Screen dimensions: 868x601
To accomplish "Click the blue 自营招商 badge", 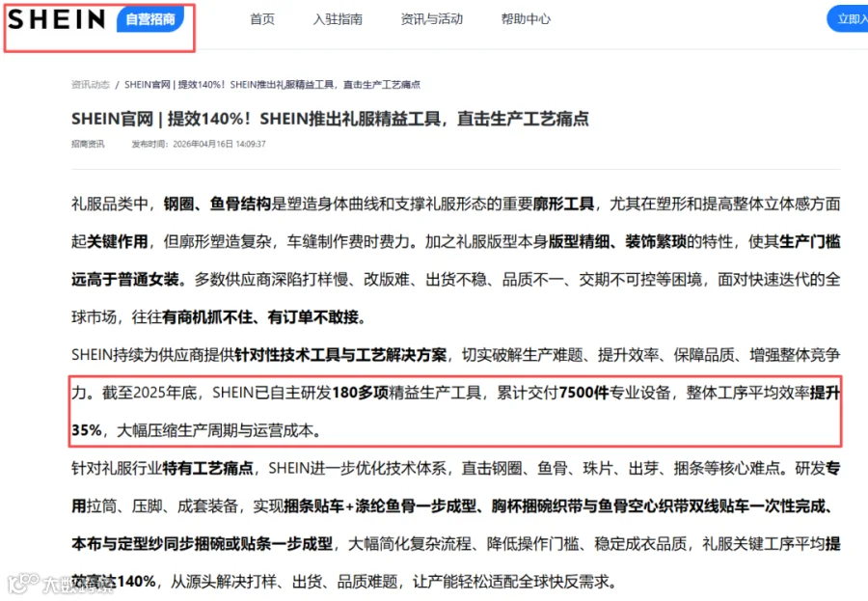I will (150, 19).
